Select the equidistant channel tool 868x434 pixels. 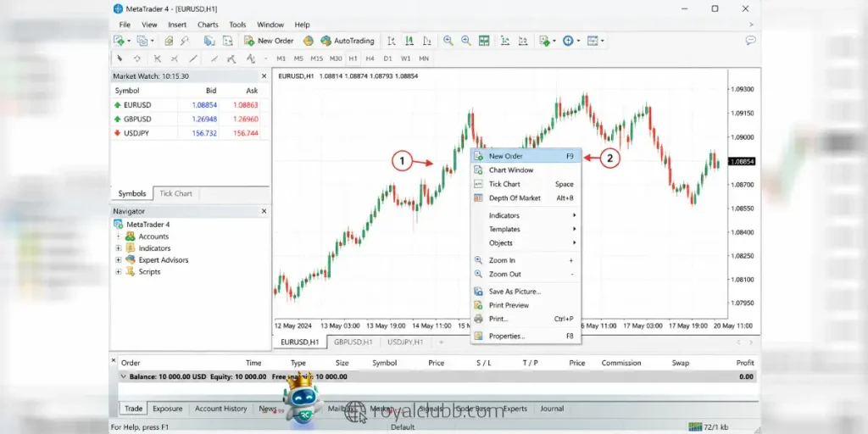pyautogui.click(x=214, y=58)
